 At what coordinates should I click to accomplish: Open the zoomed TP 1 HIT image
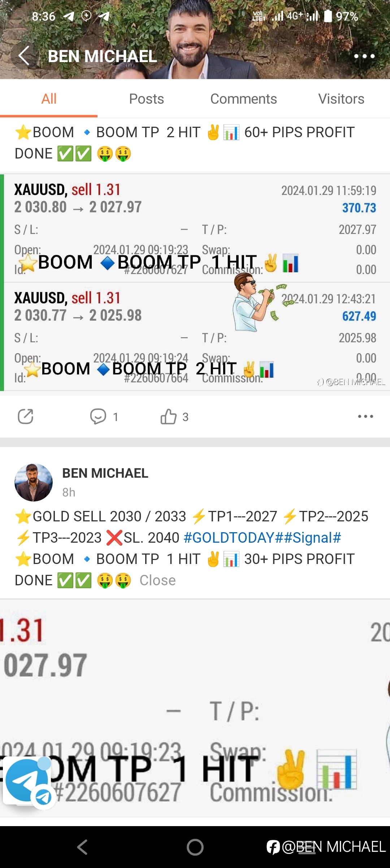point(195,708)
